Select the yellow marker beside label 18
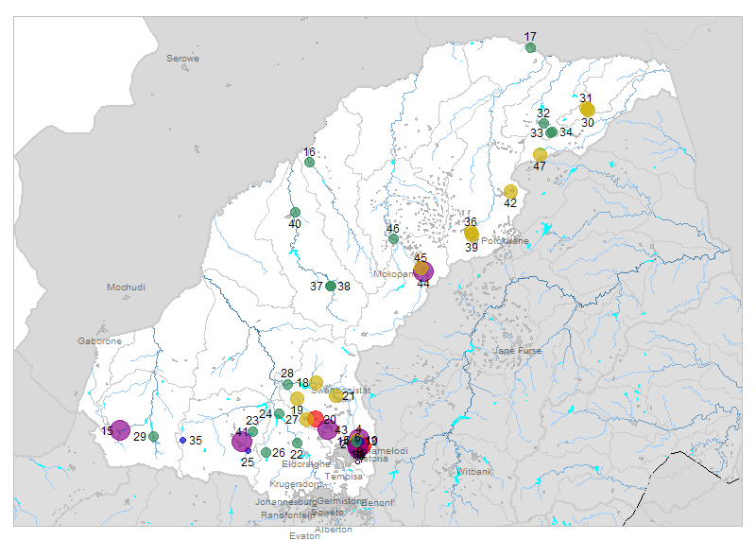Screen dimensions: 756x540 pos(316,383)
